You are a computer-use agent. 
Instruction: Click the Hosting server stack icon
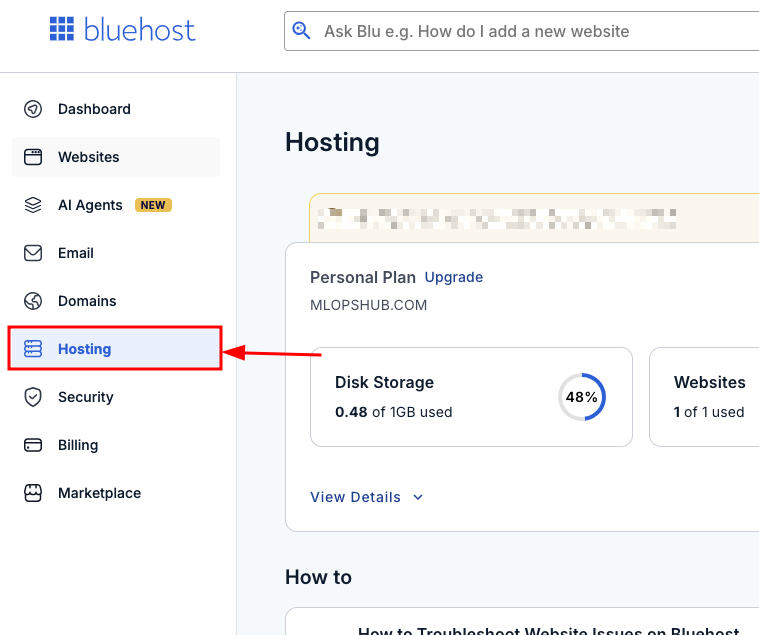[x=33, y=348]
